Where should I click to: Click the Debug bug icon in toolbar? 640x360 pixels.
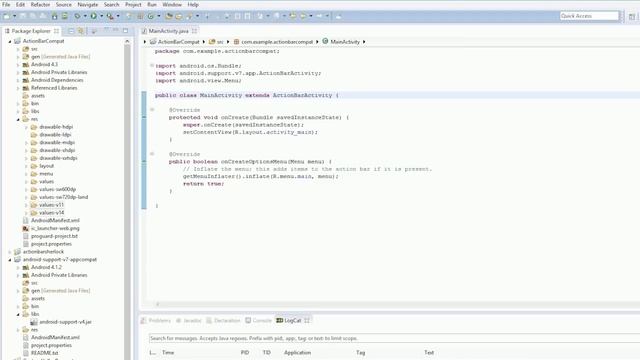pos(77,16)
